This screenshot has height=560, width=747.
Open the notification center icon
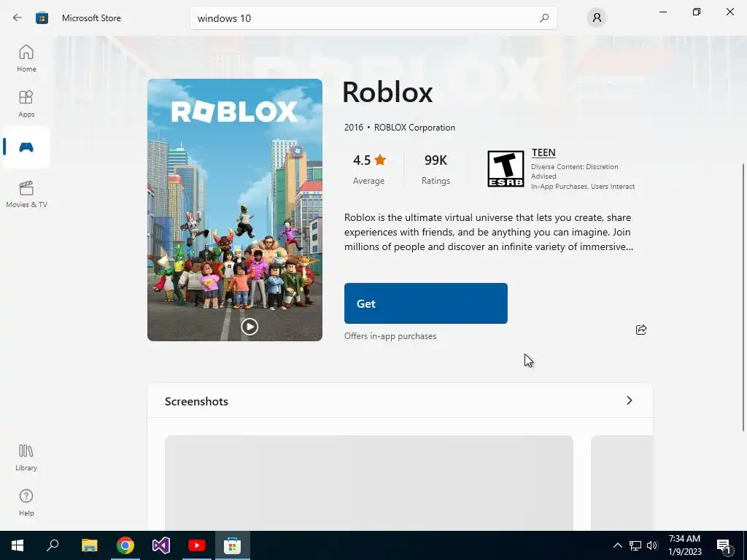(x=724, y=546)
